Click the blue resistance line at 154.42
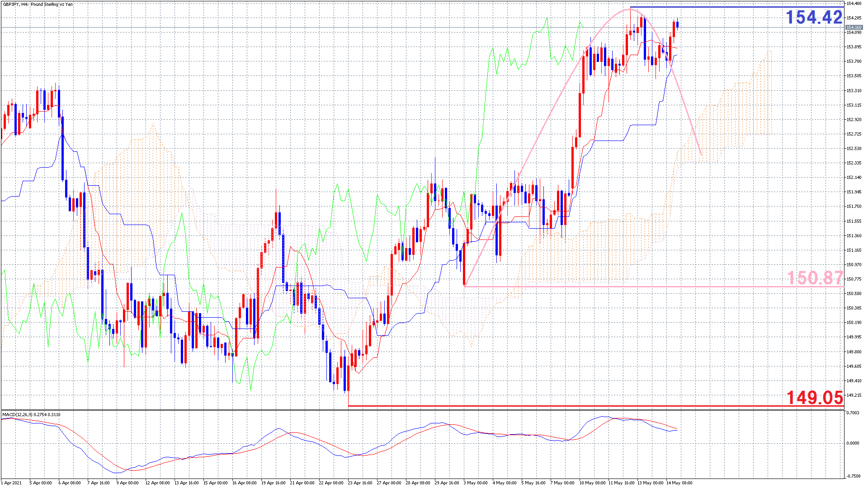 click(x=723, y=7)
